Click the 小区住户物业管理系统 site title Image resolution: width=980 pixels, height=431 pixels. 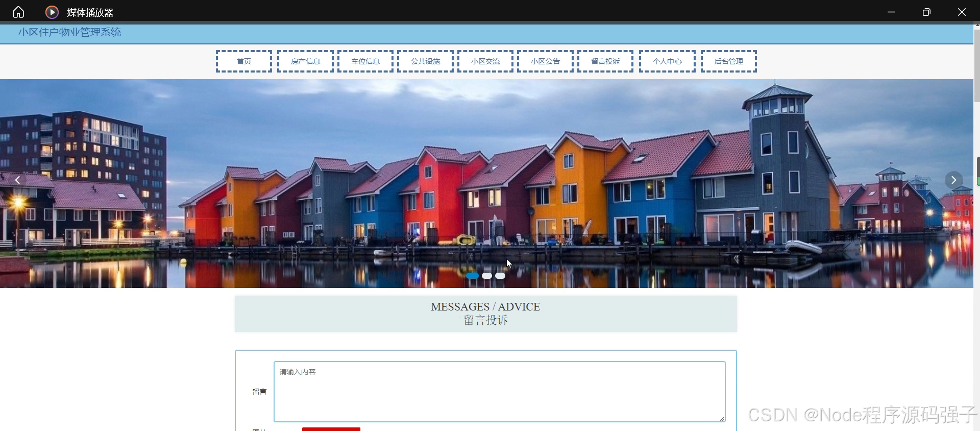70,32
